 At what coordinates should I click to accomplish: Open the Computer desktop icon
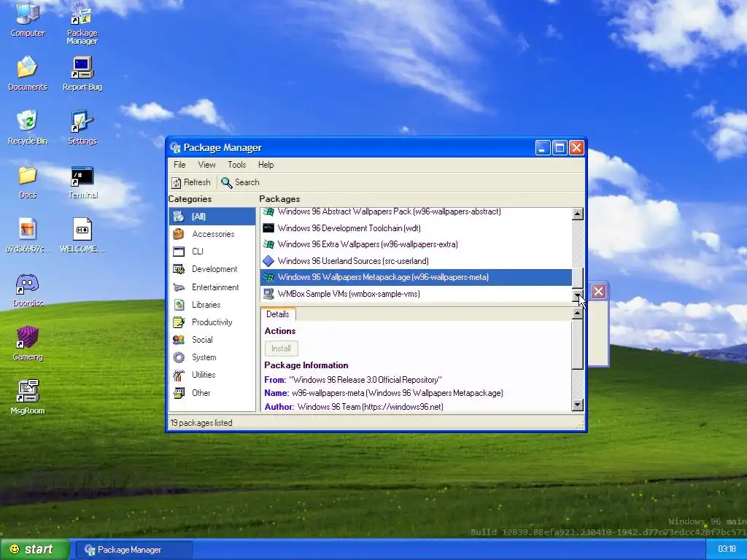(x=28, y=20)
